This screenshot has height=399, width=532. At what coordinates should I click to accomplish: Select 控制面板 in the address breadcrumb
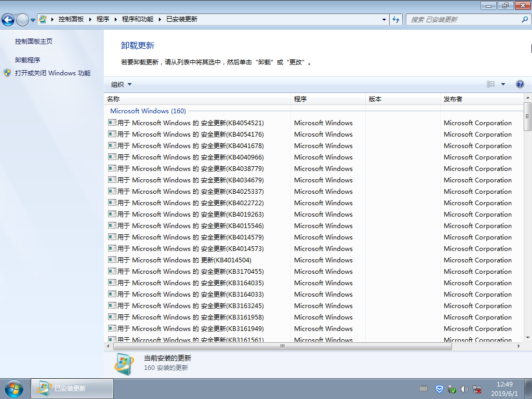(71, 19)
